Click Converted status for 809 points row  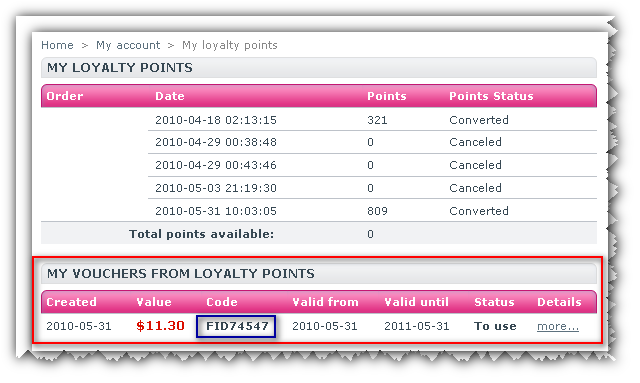click(x=479, y=211)
